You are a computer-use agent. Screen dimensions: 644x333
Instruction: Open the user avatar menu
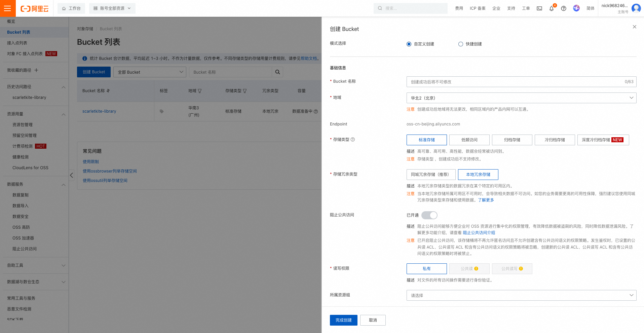636,8
